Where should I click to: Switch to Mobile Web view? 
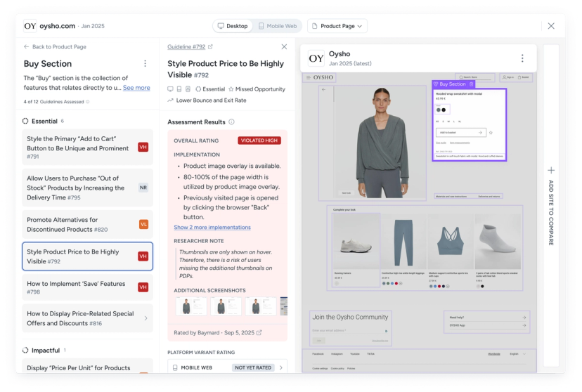[x=278, y=26]
